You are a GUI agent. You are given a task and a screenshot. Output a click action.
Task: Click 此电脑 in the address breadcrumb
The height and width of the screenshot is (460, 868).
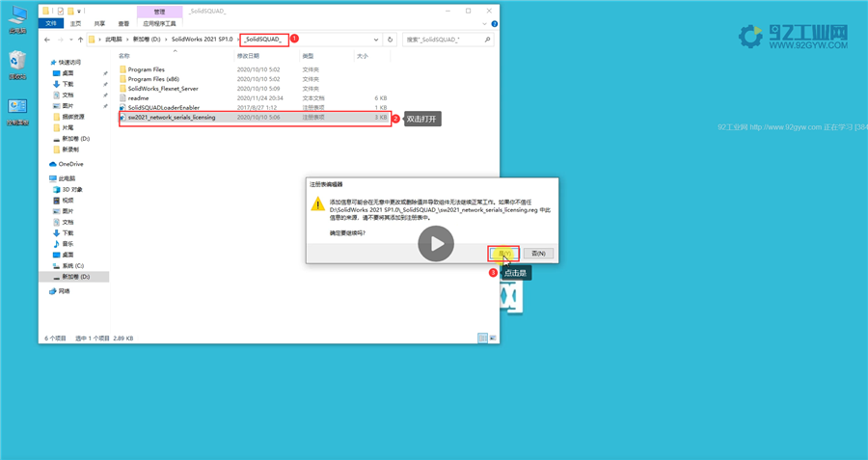[x=114, y=40]
